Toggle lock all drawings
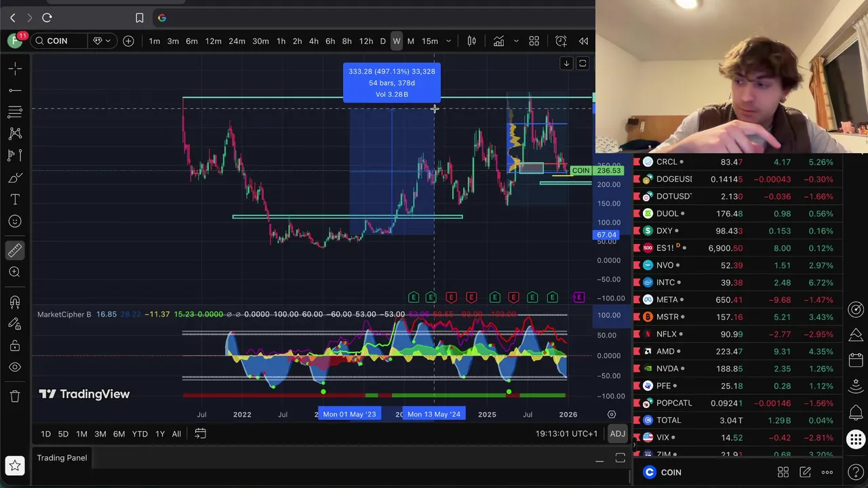The image size is (868, 488). [x=15, y=346]
